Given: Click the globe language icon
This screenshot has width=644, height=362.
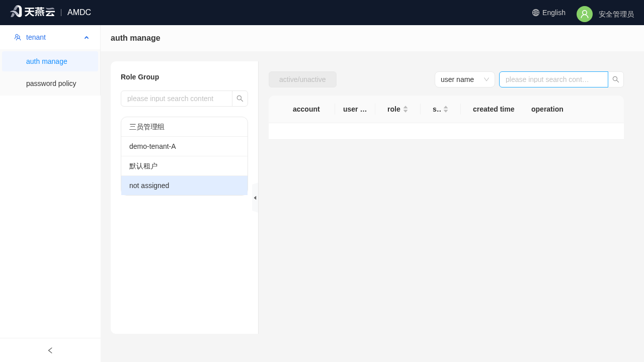Looking at the screenshot, I should coord(536,13).
